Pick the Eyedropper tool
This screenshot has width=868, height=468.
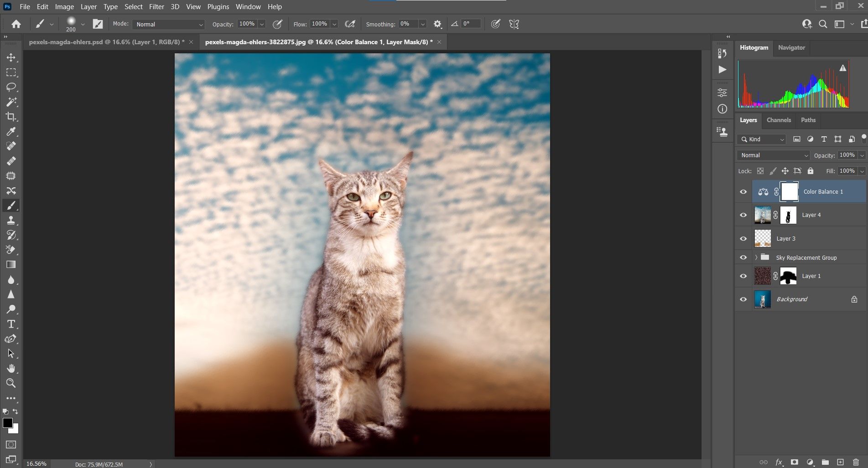(x=11, y=132)
